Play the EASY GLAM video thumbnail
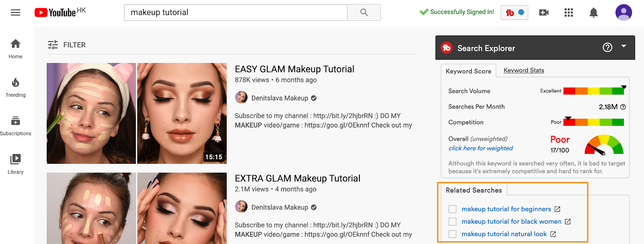Viewport: 644px width, 244px height. (x=137, y=113)
